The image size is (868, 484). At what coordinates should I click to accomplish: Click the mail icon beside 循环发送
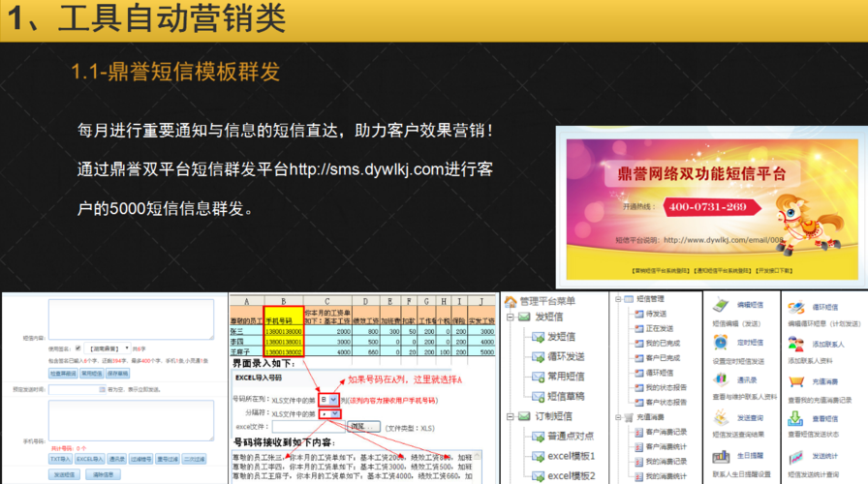click(538, 357)
